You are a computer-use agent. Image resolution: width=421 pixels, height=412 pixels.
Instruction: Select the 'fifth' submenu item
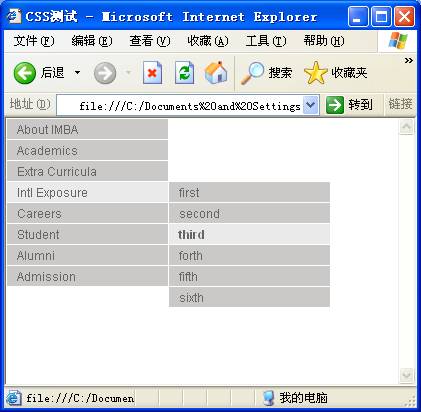pyautogui.click(x=249, y=276)
